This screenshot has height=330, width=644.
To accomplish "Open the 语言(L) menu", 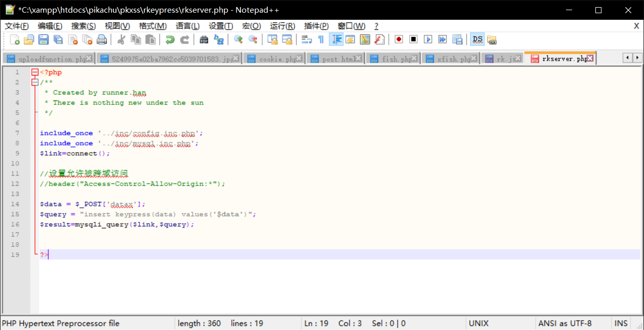I will [x=187, y=26].
